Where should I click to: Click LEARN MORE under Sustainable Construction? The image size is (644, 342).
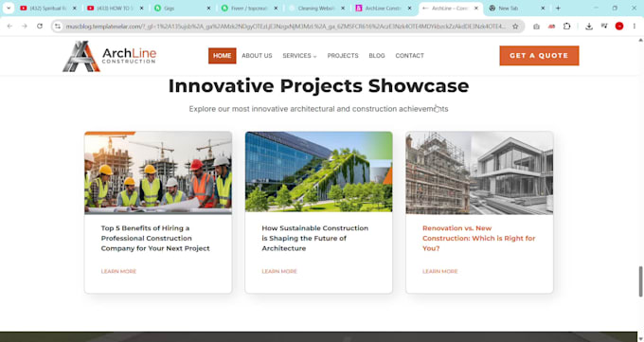click(x=279, y=271)
